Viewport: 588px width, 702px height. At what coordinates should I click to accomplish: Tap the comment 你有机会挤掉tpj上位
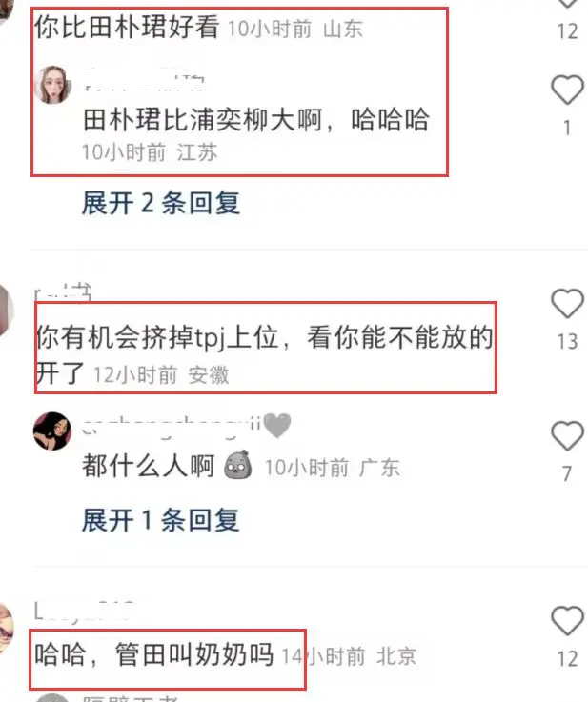click(x=264, y=353)
